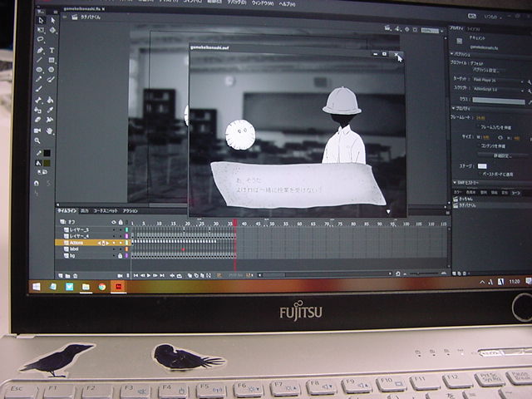Toggle outline color of label layer
This screenshot has height=399, width=532.
pyautogui.click(x=127, y=249)
